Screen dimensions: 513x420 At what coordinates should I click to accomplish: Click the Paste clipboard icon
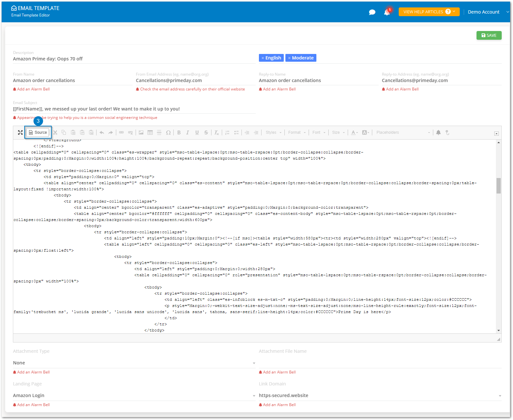coord(73,132)
